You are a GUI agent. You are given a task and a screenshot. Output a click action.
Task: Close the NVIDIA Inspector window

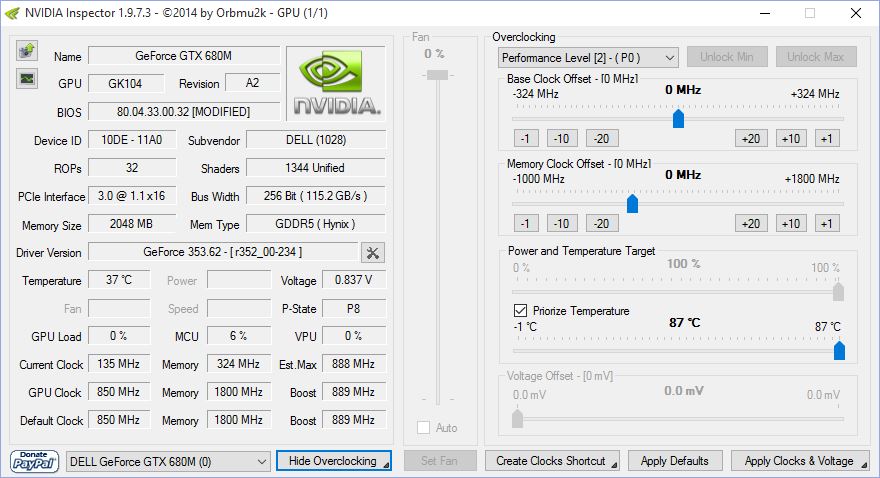pos(856,13)
